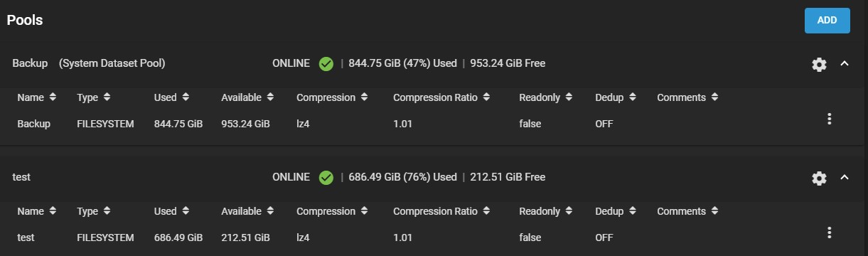Sort Backup pool by Readonly column
Image resolution: width=868 pixels, height=256 pixels.
(545, 97)
